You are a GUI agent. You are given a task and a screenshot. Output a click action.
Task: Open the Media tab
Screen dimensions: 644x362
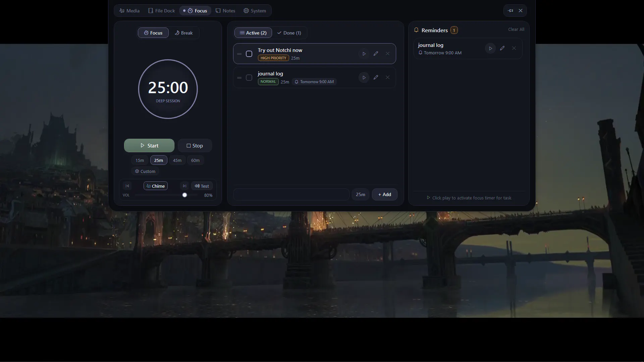(x=129, y=11)
